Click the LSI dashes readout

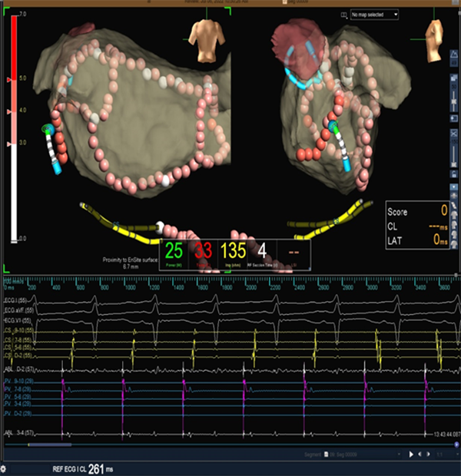(x=294, y=254)
